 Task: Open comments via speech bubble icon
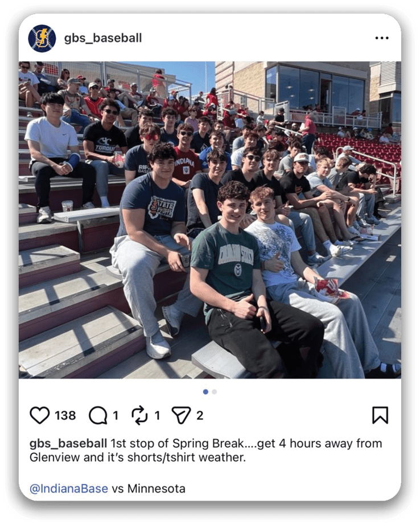click(98, 415)
